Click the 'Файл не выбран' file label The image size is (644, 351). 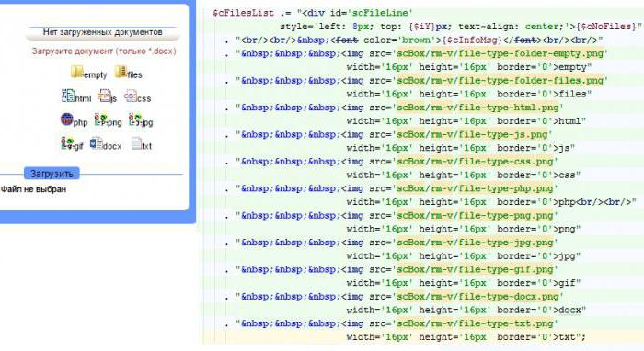(x=33, y=189)
